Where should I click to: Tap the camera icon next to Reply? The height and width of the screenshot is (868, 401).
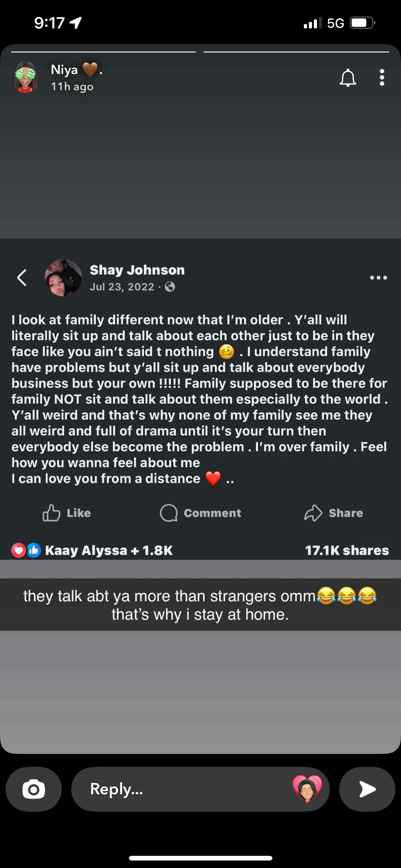pyautogui.click(x=34, y=789)
